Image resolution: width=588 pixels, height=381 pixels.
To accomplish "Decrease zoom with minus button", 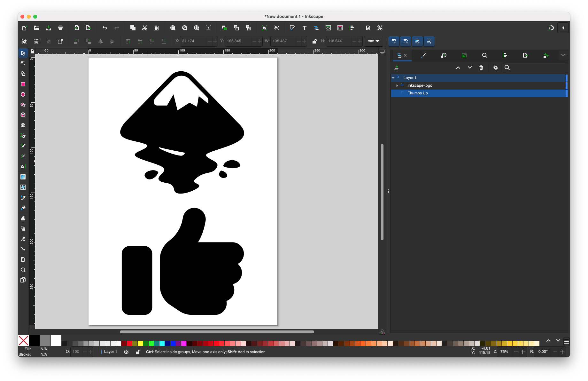I will coord(516,352).
